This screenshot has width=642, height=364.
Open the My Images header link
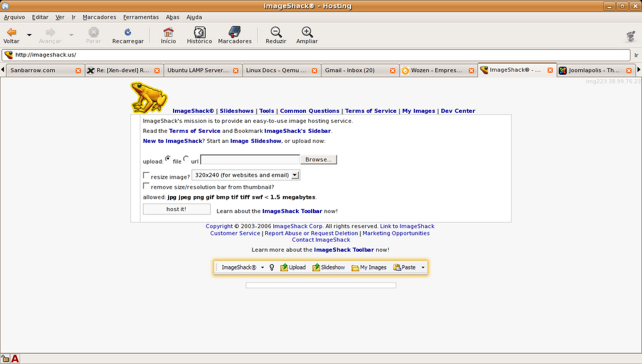click(418, 111)
